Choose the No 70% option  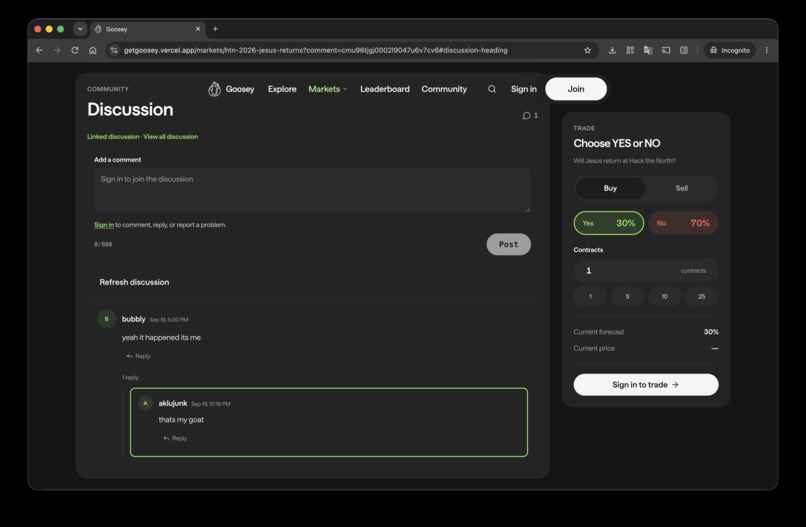pos(683,223)
